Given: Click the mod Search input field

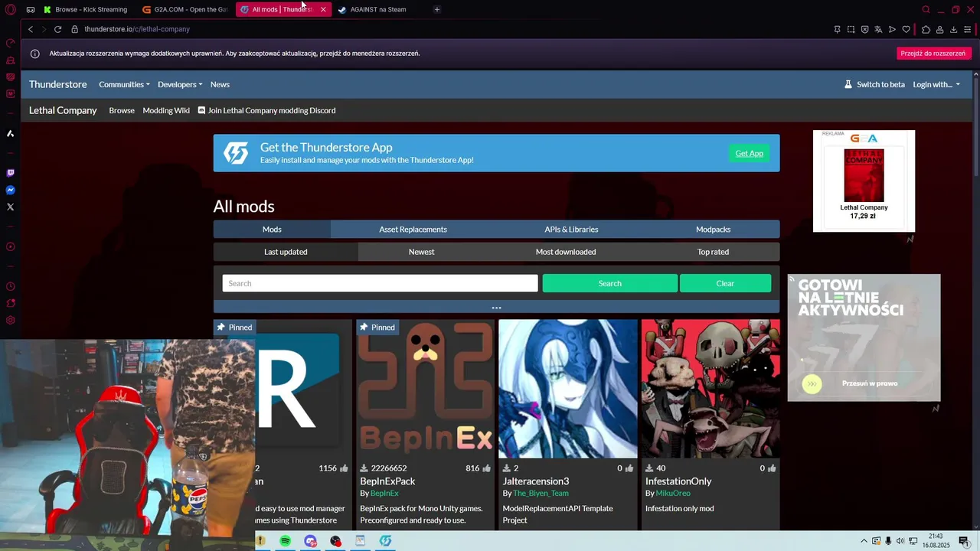Looking at the screenshot, I should 380,283.
